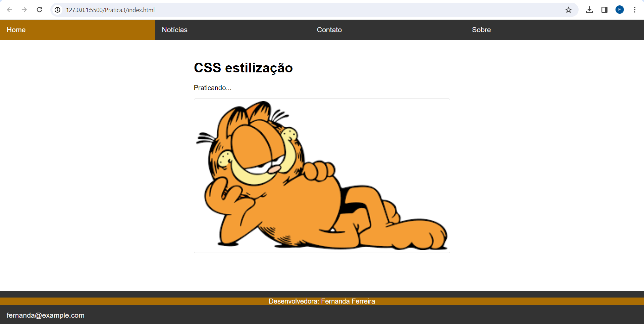Open the Home navigation item
The width and height of the screenshot is (644, 324).
coord(77,30)
